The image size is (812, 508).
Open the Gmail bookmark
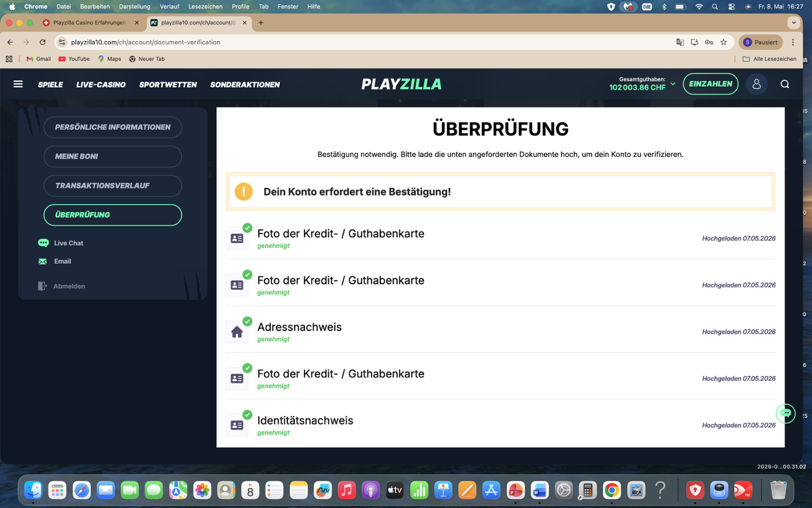point(38,59)
